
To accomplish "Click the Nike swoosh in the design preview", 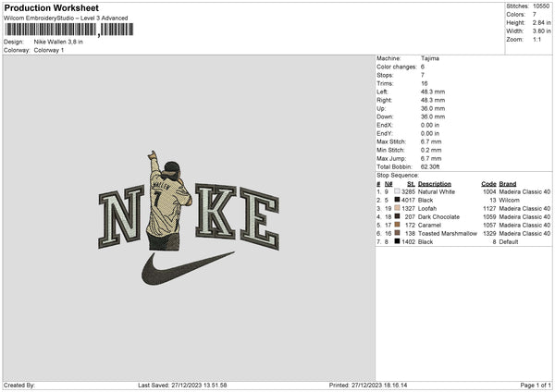I will point(188,268).
